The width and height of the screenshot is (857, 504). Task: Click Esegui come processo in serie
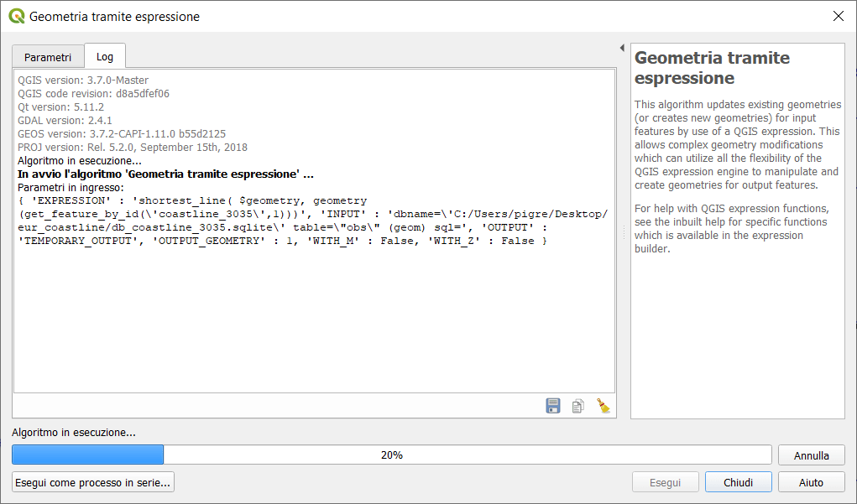[93, 482]
